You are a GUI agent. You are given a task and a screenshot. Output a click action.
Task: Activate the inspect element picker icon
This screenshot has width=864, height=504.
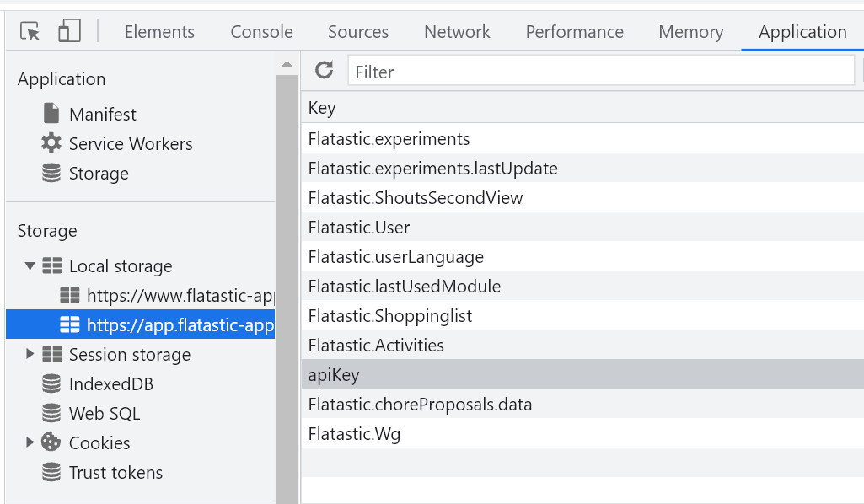coord(30,32)
